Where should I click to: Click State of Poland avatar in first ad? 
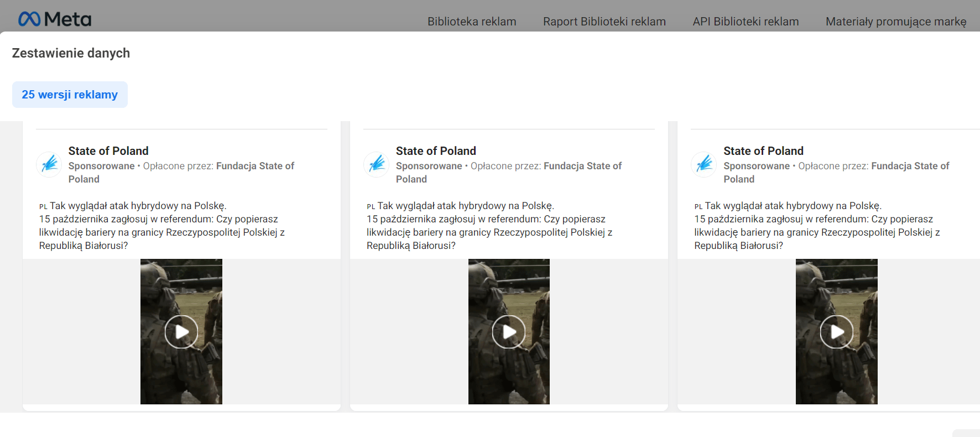click(49, 164)
